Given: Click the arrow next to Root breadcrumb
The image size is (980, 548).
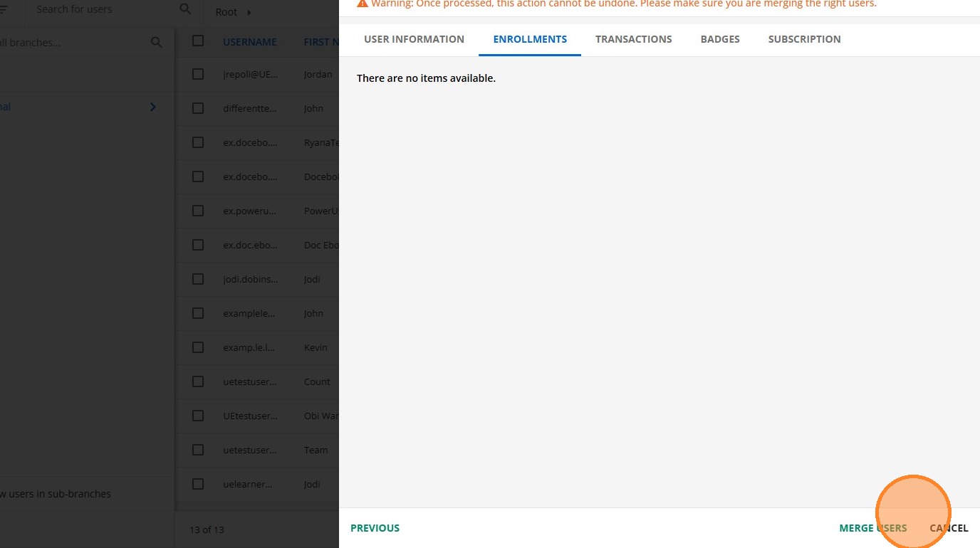Looking at the screenshot, I should coord(249,13).
